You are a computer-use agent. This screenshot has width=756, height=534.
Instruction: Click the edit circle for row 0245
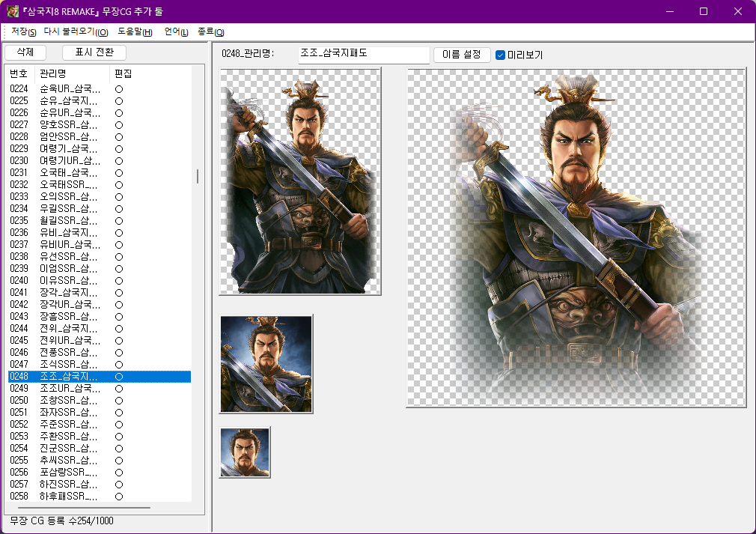[x=119, y=341]
